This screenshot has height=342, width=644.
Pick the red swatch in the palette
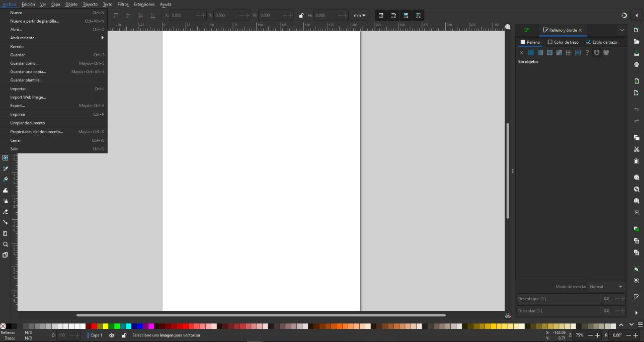click(94, 326)
